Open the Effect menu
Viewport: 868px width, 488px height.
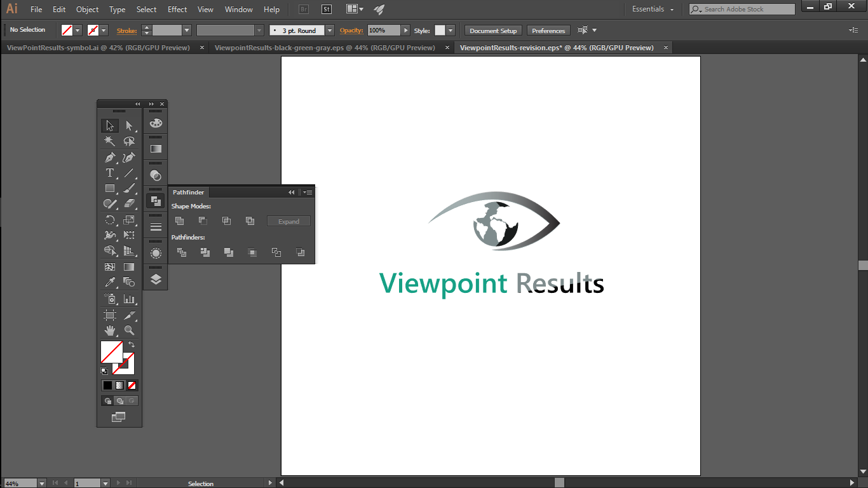pyautogui.click(x=177, y=9)
